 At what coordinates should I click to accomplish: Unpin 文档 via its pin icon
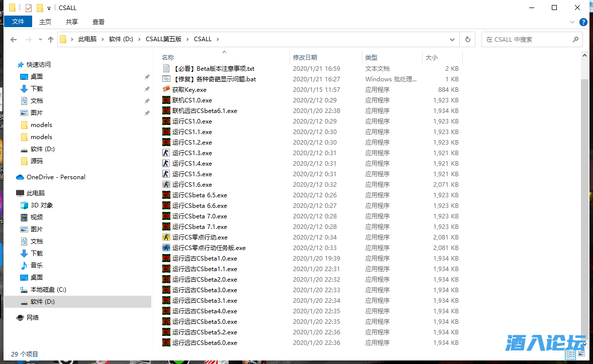point(147,101)
